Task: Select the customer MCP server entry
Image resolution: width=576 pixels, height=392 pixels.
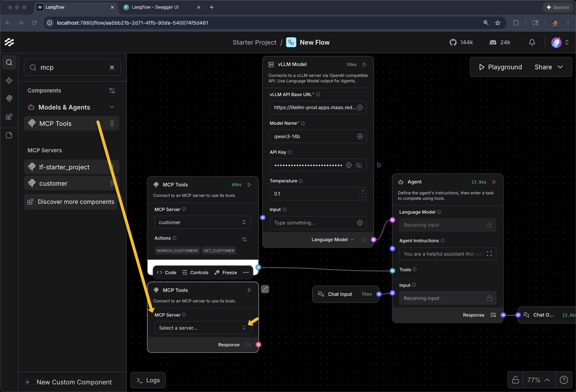Action: tap(53, 183)
